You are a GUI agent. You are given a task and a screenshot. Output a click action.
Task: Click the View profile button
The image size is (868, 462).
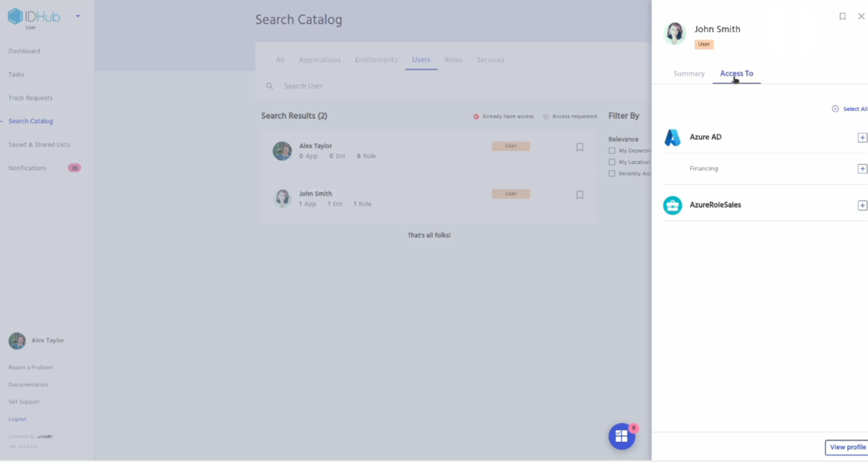click(x=847, y=447)
